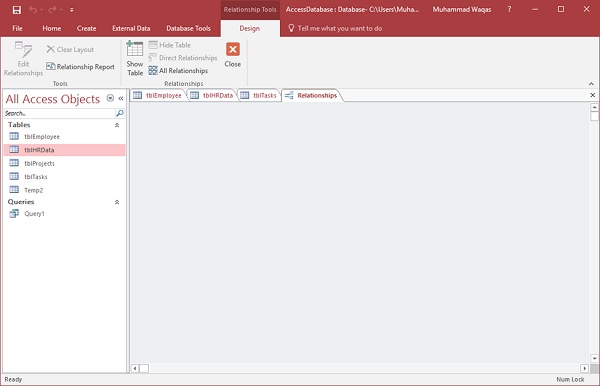
Task: Click the Help question mark icon
Action: coord(509,10)
